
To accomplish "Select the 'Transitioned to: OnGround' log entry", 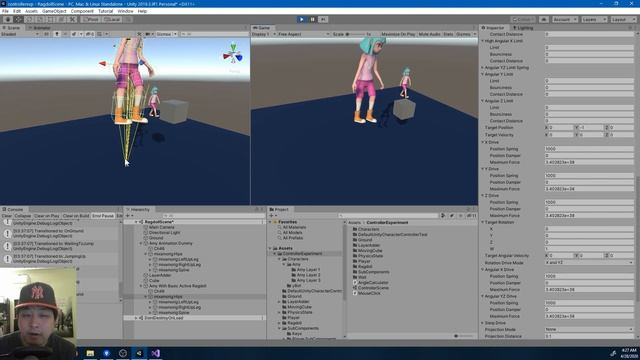I will (x=60, y=233).
